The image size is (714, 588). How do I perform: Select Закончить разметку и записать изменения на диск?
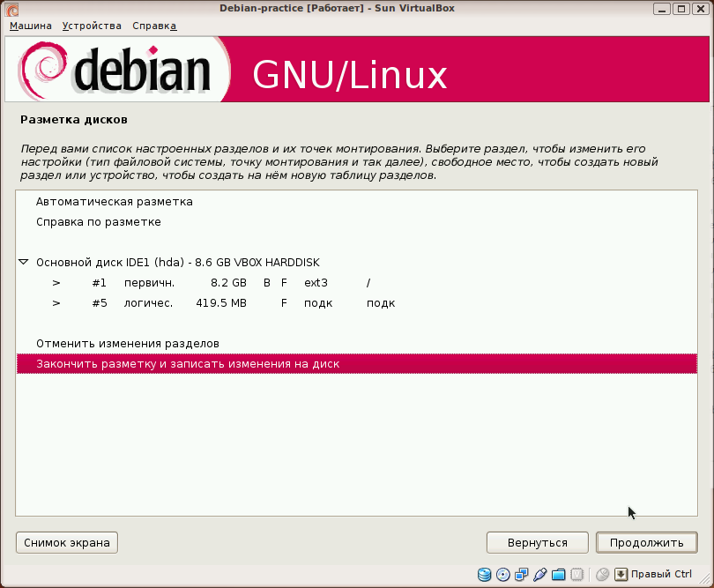(356, 364)
